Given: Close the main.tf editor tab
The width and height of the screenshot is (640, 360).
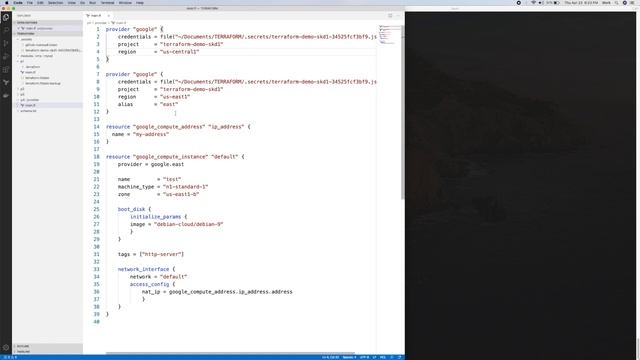Looking at the screenshot, I should click(x=109, y=16).
